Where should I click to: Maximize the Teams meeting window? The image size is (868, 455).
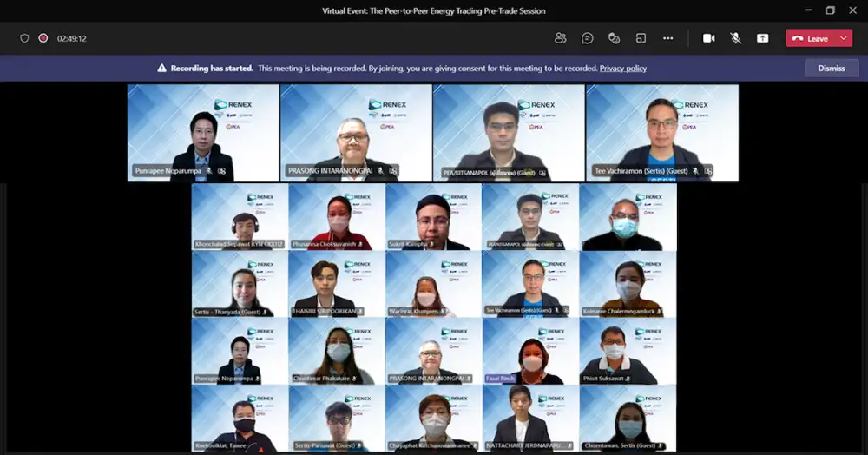830,10
